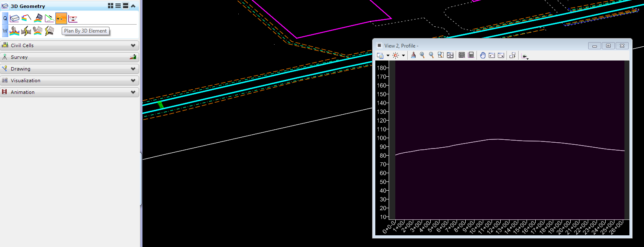Open the brightness dropdown arrow in Profile view
This screenshot has height=247, width=644.
(x=403, y=55)
